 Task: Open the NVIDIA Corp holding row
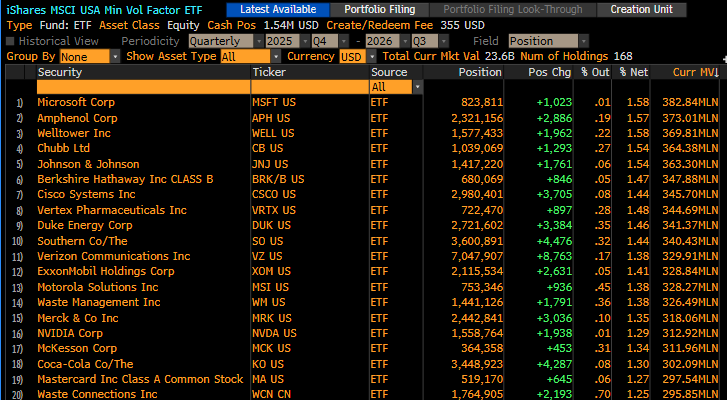(x=363, y=333)
